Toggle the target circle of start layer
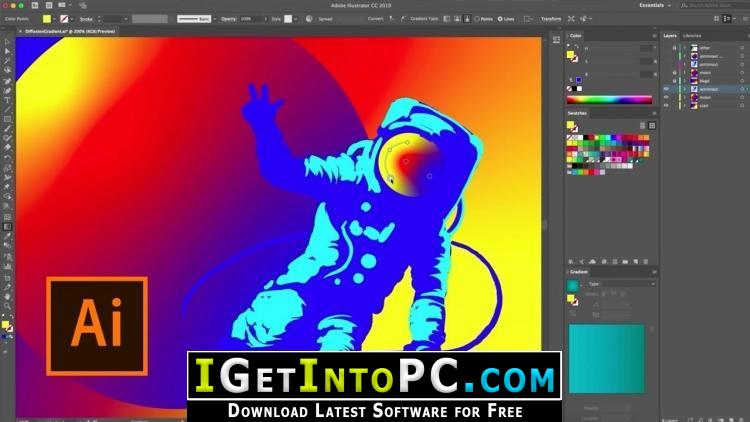This screenshot has height=422, width=750. tap(742, 105)
